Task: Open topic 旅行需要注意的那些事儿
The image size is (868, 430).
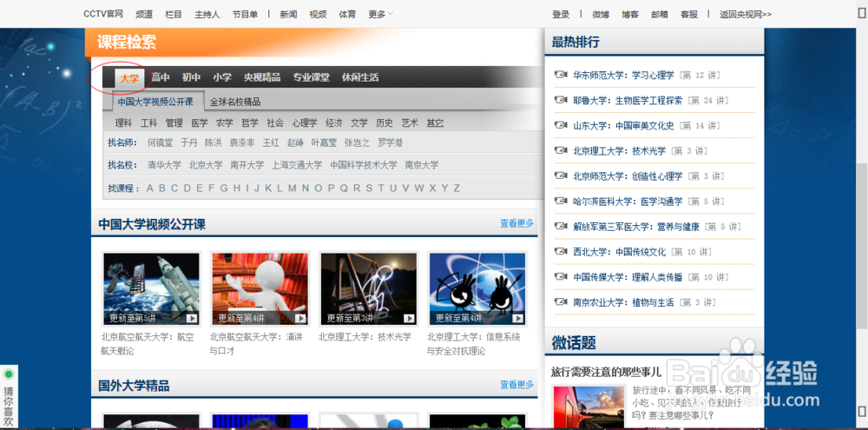Action: coord(606,372)
